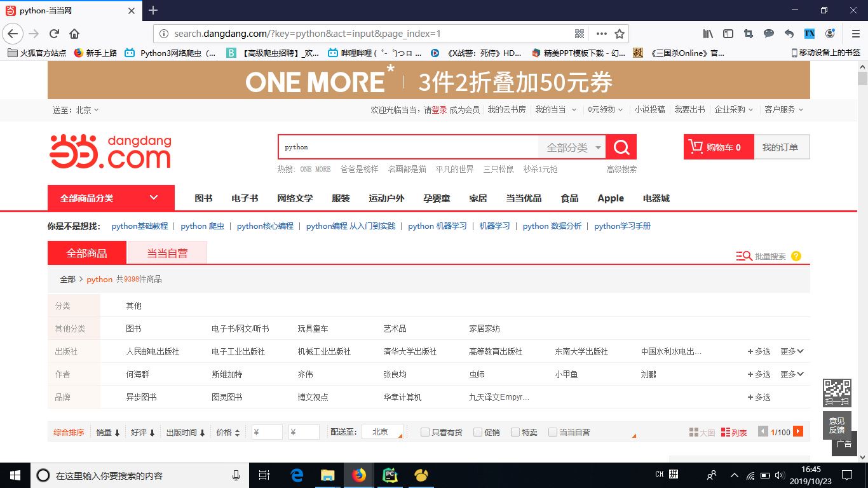868x488 pixels.
Task: Click the python search input field
Action: pos(408,147)
